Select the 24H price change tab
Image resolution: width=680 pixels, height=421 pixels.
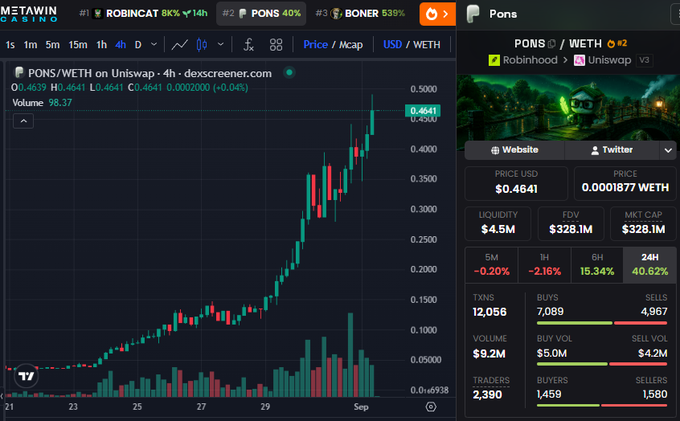pyautogui.click(x=650, y=265)
